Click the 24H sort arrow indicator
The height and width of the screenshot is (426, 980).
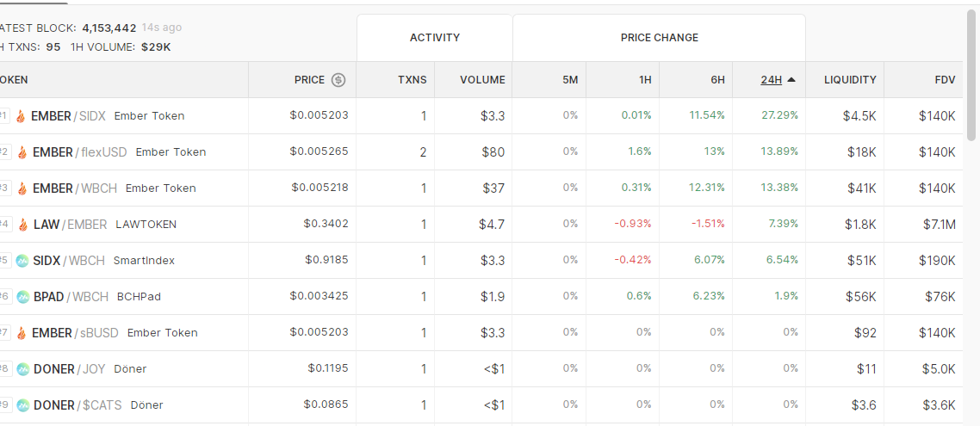point(791,80)
